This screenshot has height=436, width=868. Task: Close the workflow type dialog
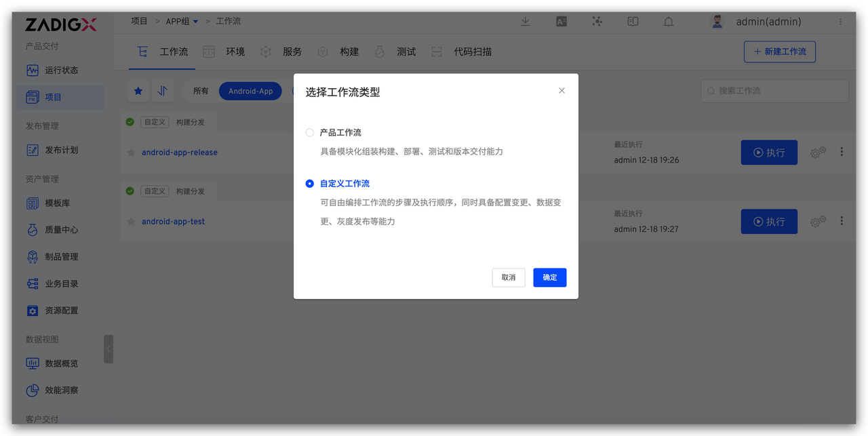tap(561, 91)
